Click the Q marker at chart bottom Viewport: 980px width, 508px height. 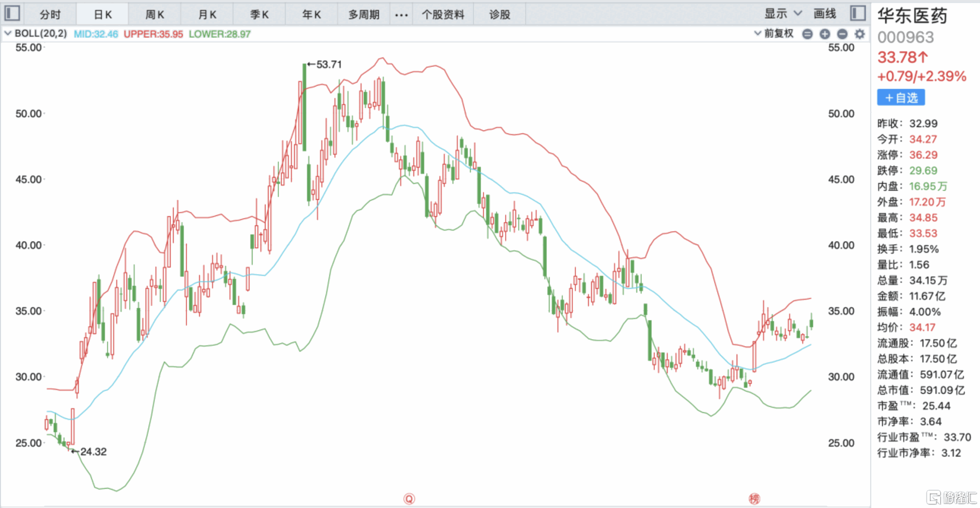click(409, 499)
